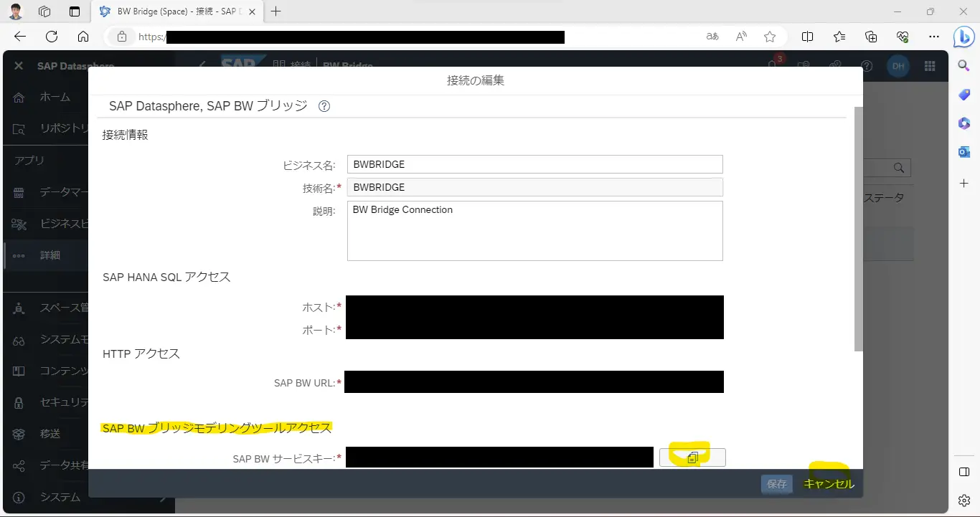The width and height of the screenshot is (980, 517).
Task: Open データ共有 in the side navigation
Action: (46, 465)
